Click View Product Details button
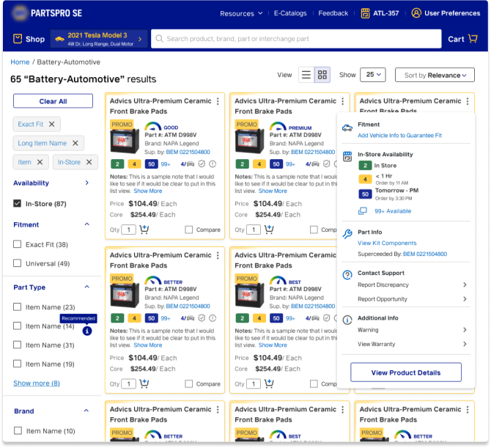This screenshot has height=448, width=491. [406, 372]
